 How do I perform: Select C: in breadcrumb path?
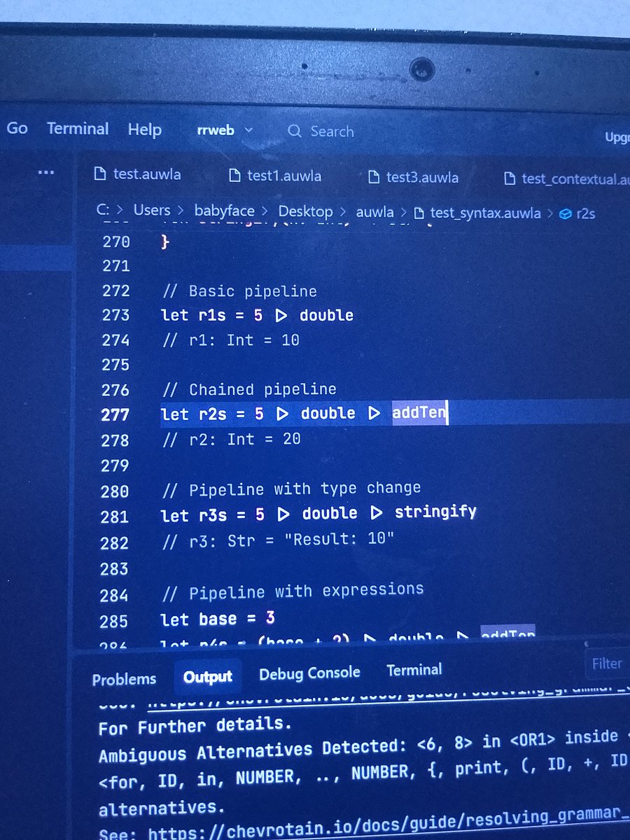coord(102,209)
